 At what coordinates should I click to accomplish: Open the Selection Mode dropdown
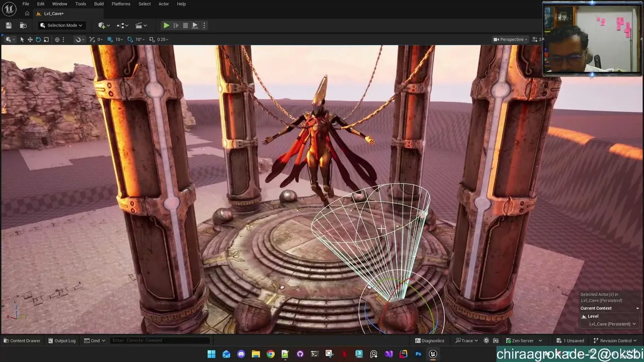(61, 25)
